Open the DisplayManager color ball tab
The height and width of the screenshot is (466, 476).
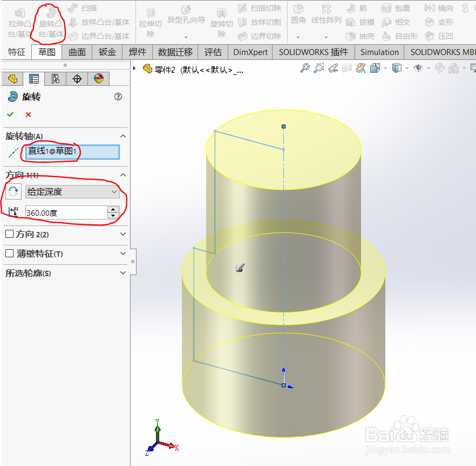click(99, 79)
